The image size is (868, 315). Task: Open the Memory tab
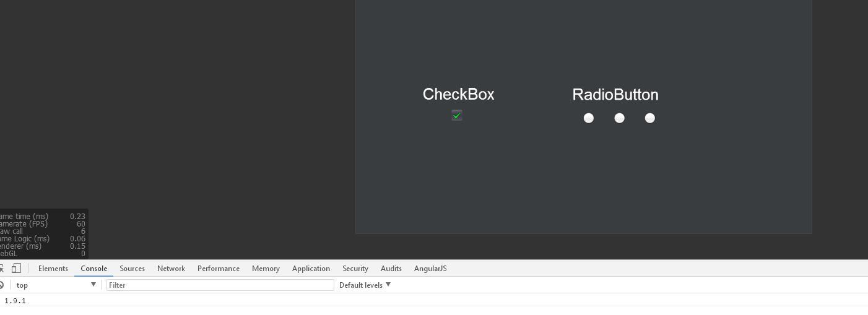tap(266, 269)
